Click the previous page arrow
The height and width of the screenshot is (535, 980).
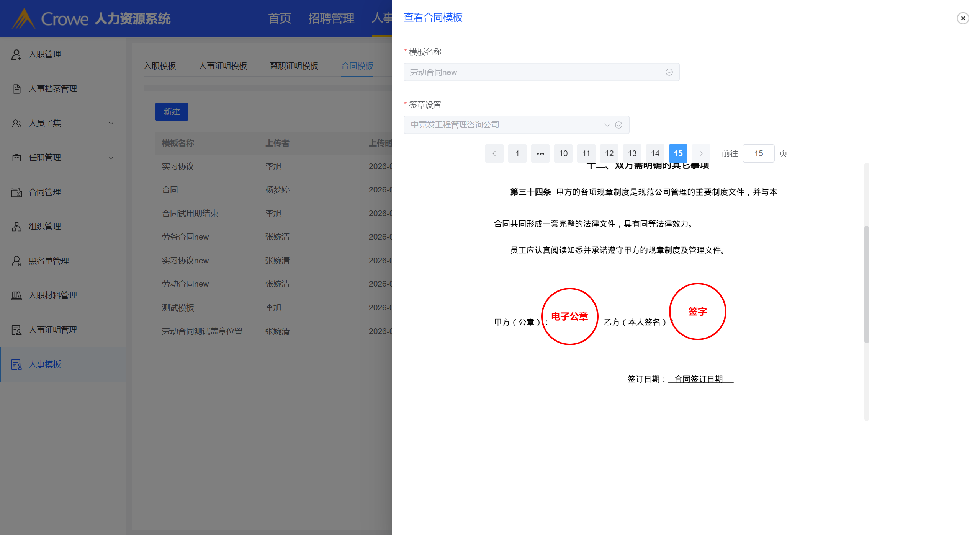494,153
